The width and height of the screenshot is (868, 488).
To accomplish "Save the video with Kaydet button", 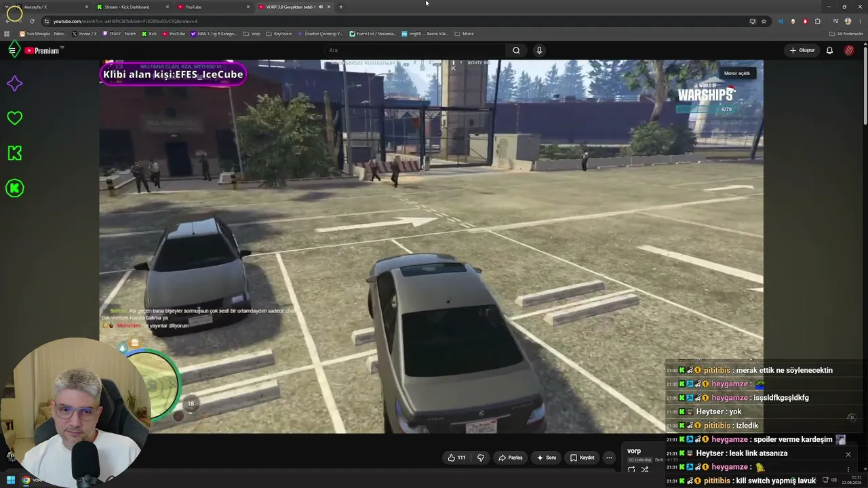I will (582, 457).
